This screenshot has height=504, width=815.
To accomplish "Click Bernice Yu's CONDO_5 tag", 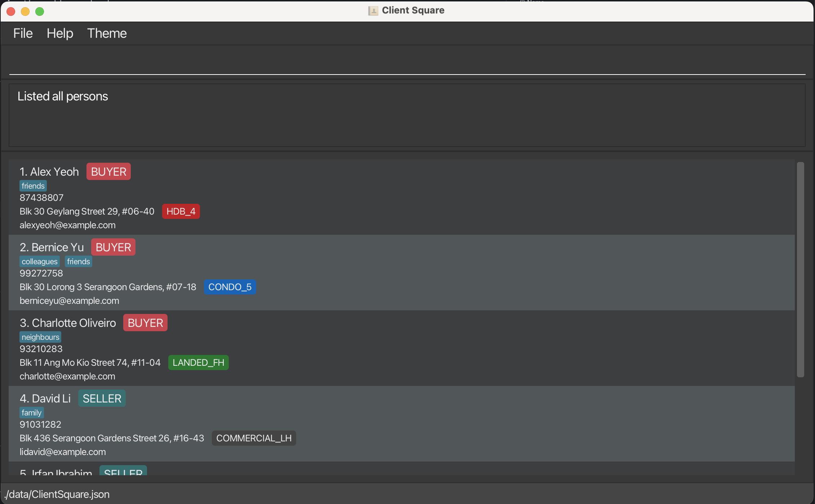I will click(230, 287).
